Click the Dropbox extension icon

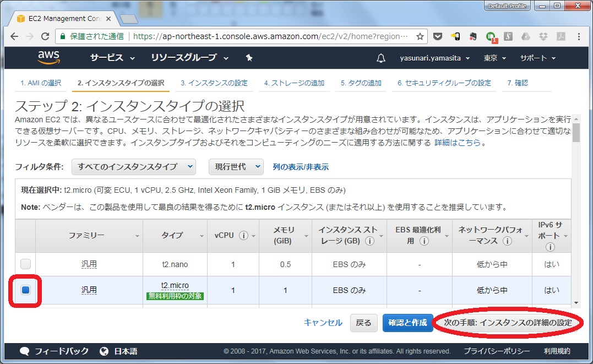(543, 36)
